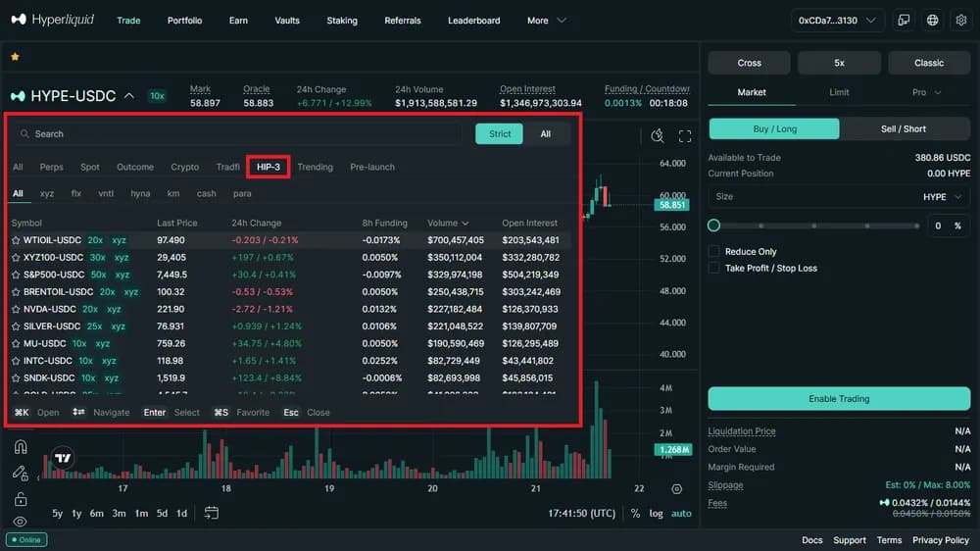Open the wallet-linked devices icon in header

pos(904,20)
